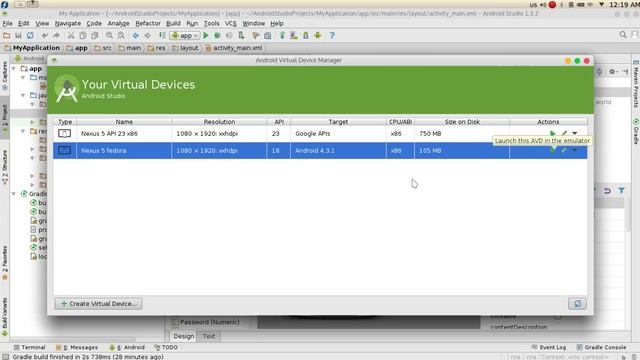Refresh the virtual device list

[577, 304]
